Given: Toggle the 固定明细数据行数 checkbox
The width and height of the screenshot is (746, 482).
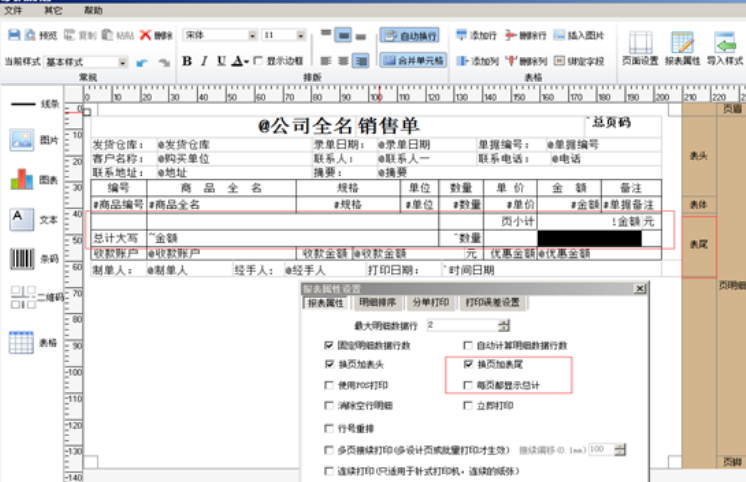Looking at the screenshot, I should [x=331, y=345].
